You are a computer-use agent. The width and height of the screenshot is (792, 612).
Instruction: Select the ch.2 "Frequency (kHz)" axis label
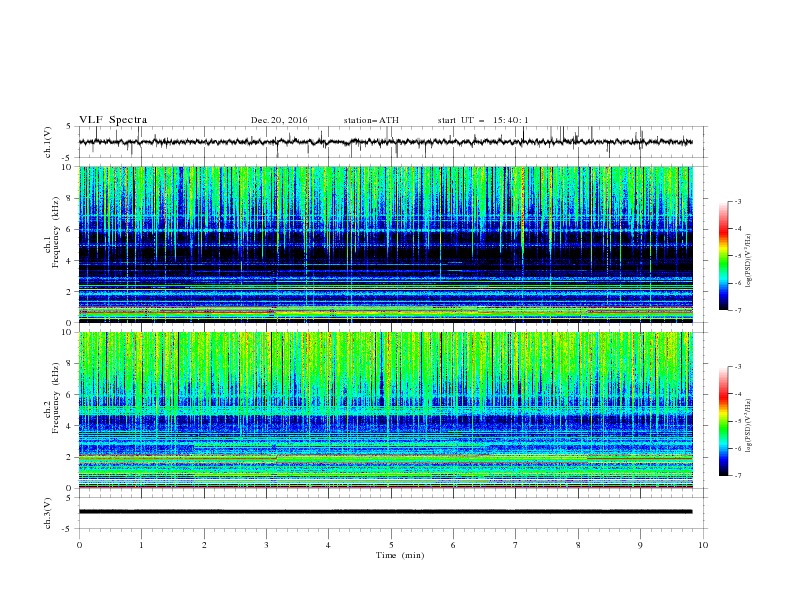56,398
